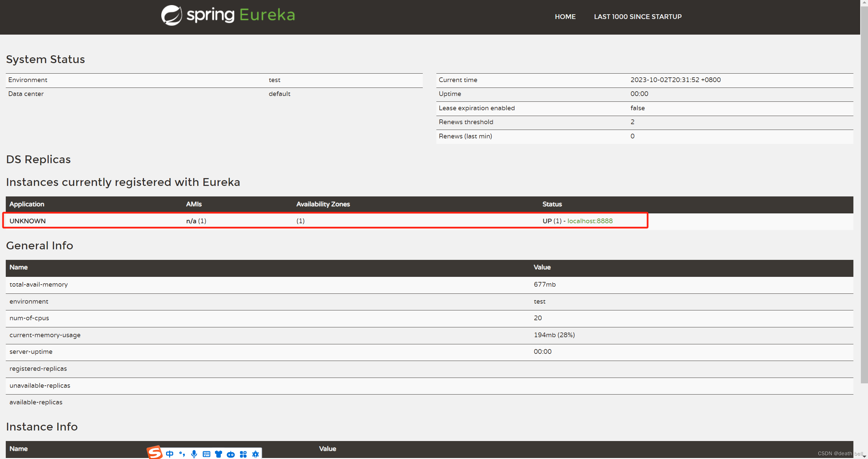The image size is (868, 459).
Task: Click the spring Eureka brand title
Action: 241,15
